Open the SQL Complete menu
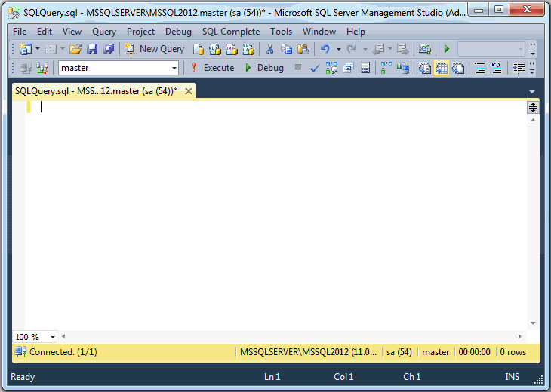The width and height of the screenshot is (551, 392). [230, 32]
